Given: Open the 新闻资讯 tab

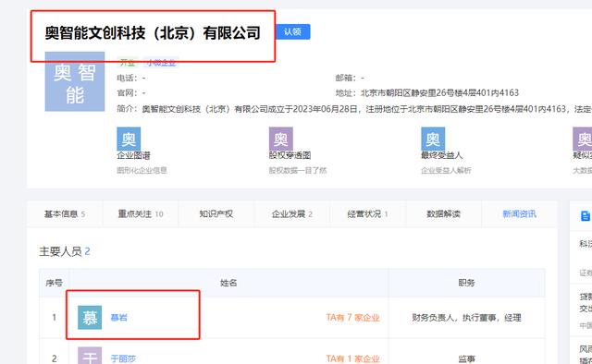Looking at the screenshot, I should pyautogui.click(x=519, y=214).
